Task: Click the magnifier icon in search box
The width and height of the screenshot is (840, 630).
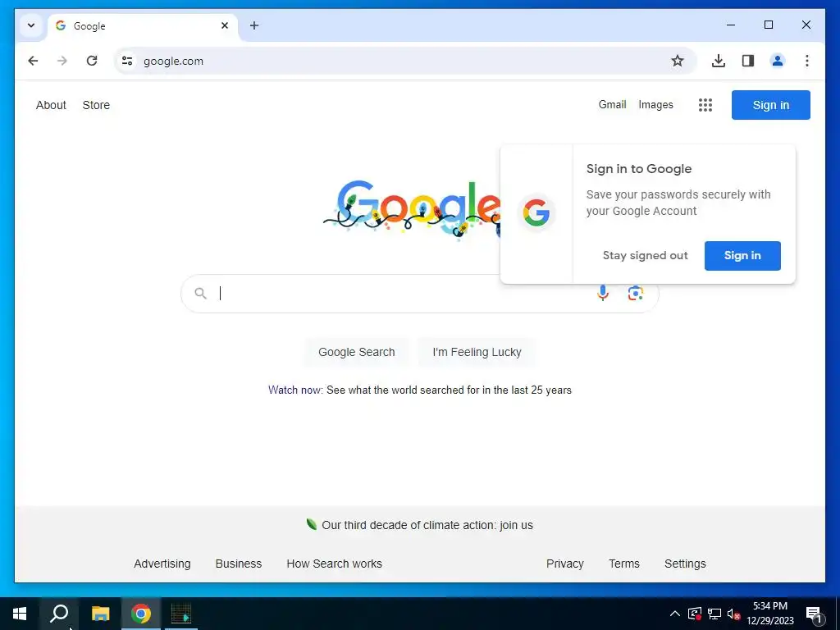Action: pos(200,293)
